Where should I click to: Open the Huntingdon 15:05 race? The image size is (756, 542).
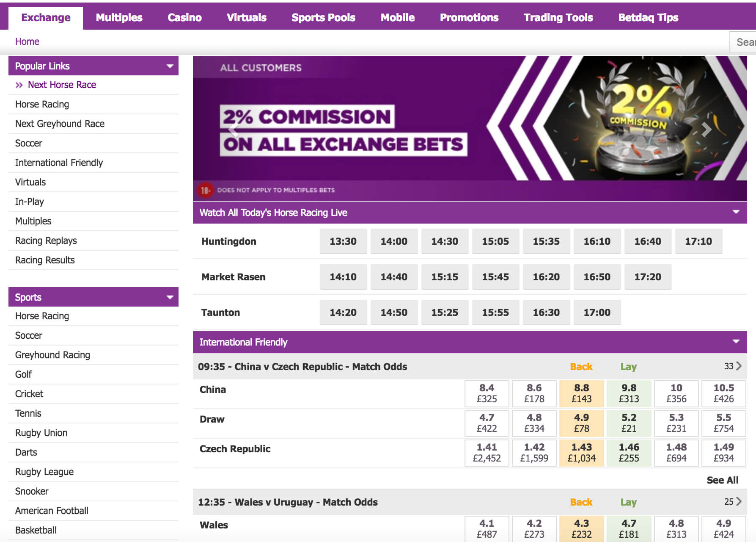click(x=495, y=241)
